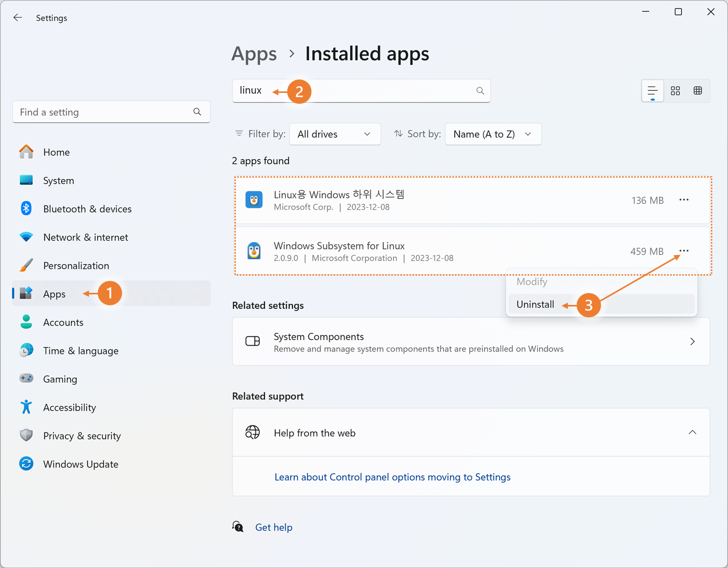This screenshot has height=568, width=728.
Task: Click the System Components icon
Action: (x=253, y=341)
